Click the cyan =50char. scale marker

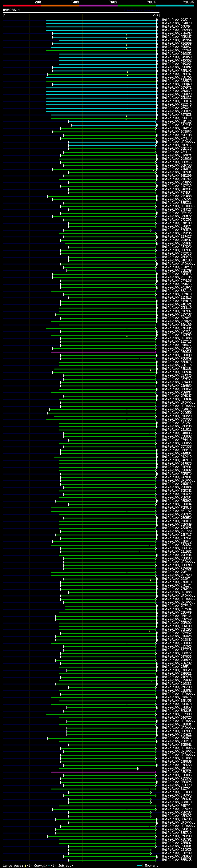(139, 866)
